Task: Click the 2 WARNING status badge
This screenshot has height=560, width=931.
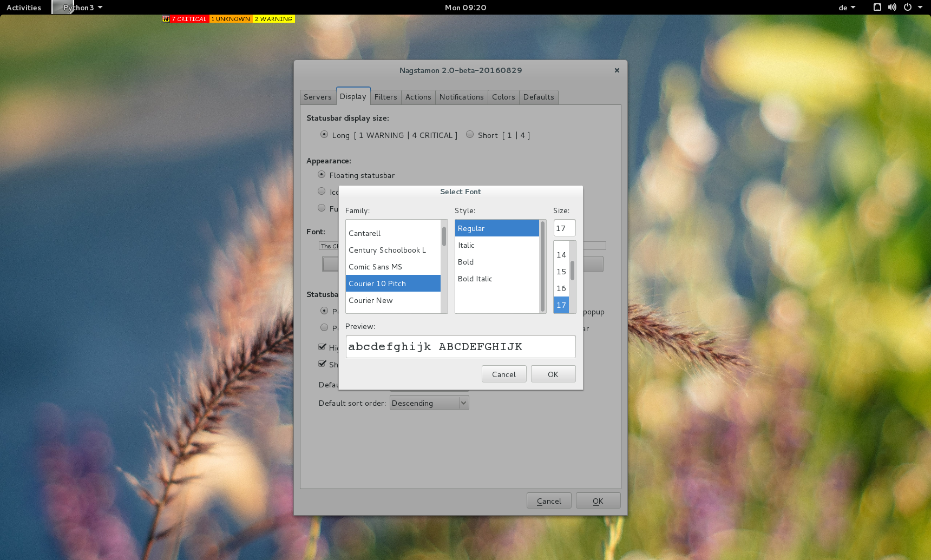Action: pyautogui.click(x=273, y=19)
